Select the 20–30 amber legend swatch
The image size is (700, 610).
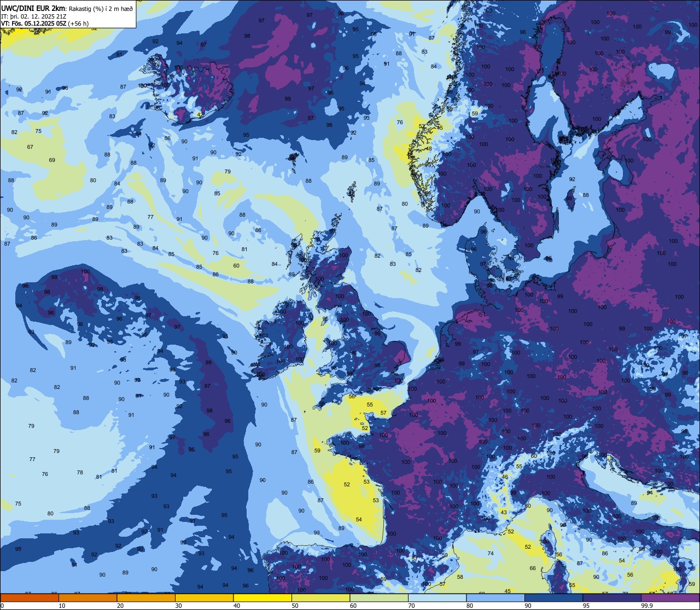146,597
